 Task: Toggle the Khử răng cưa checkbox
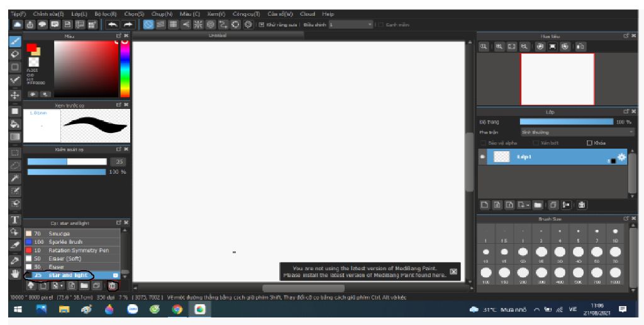pyautogui.click(x=261, y=25)
